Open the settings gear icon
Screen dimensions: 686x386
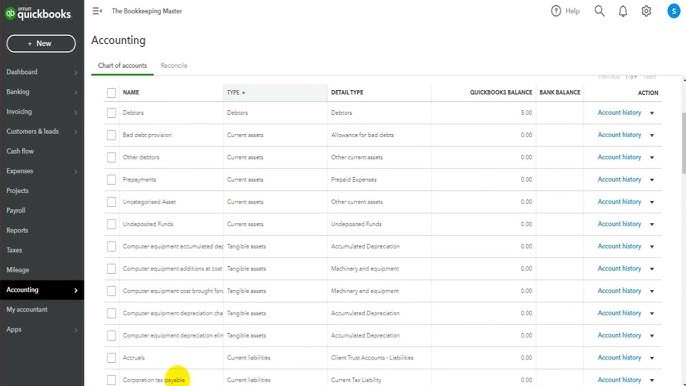(x=646, y=11)
